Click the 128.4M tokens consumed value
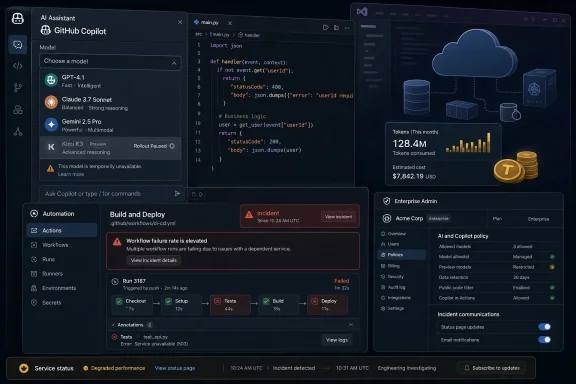The image size is (576, 384). (x=410, y=143)
